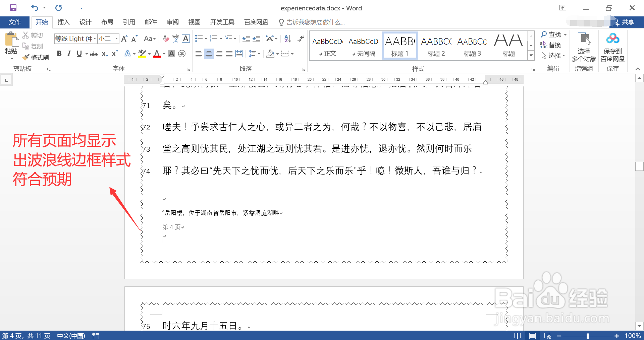
Task: Toggle strikethrough formatting
Action: [x=94, y=54]
